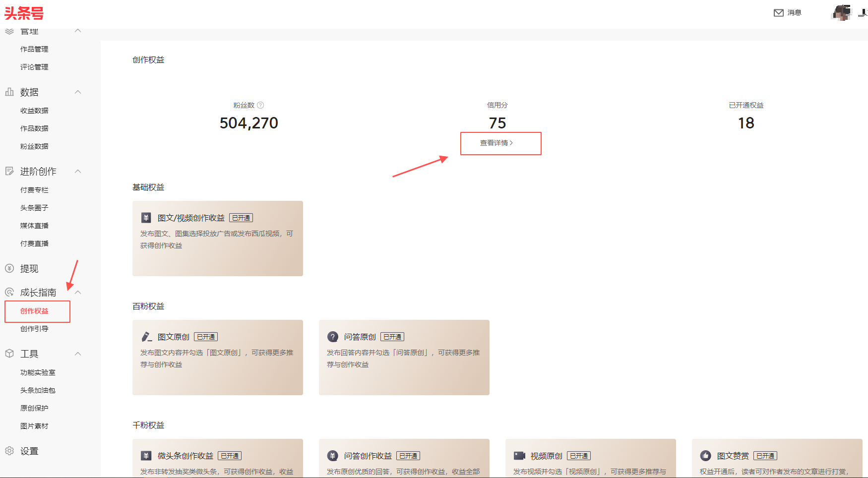Collapse the 管理 section chevron

(78, 31)
